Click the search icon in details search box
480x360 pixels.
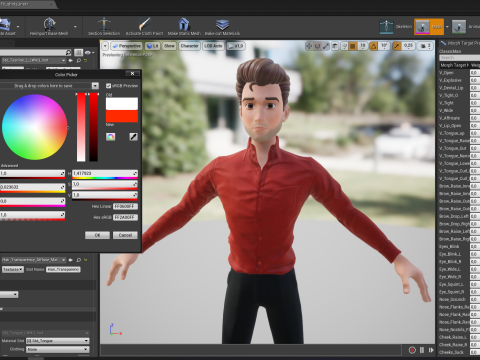point(68,52)
